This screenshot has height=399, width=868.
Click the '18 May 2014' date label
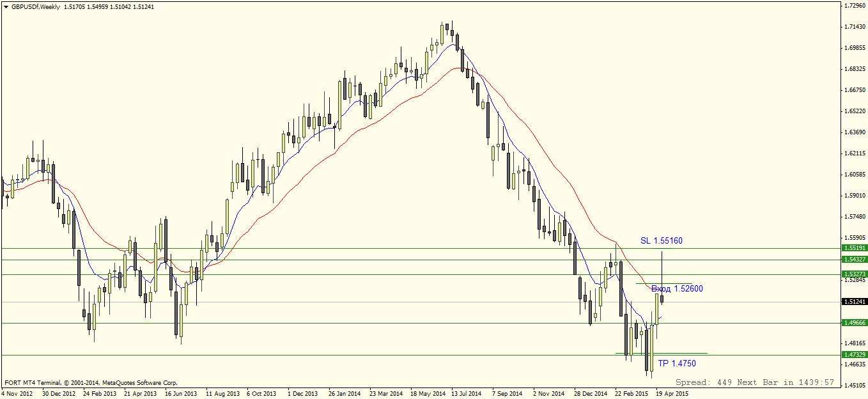(428, 394)
